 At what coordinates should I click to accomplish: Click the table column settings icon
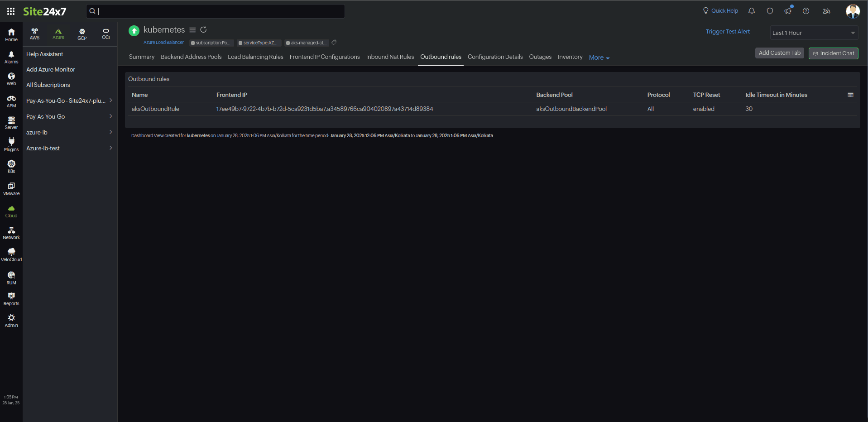tap(850, 95)
